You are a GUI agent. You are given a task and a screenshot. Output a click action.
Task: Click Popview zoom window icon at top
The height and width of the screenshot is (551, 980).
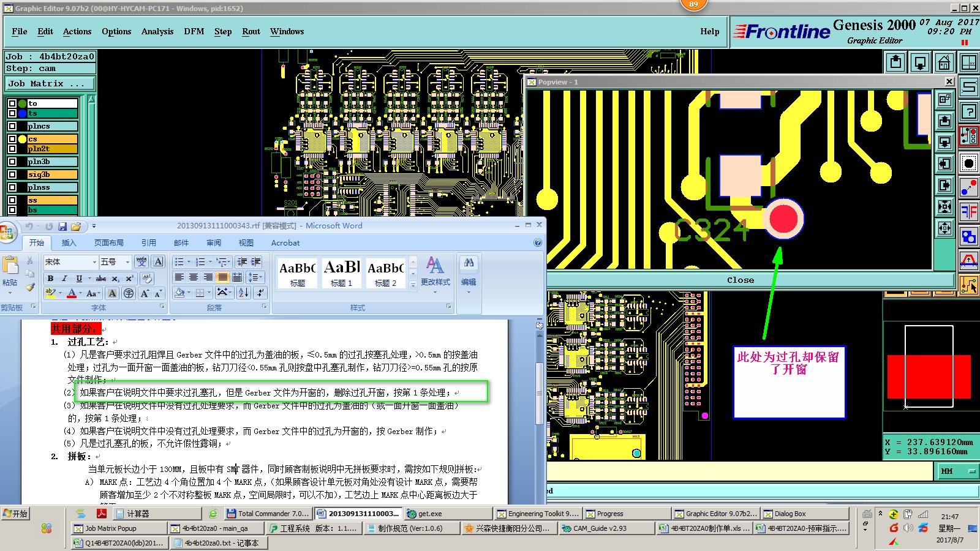click(x=944, y=99)
